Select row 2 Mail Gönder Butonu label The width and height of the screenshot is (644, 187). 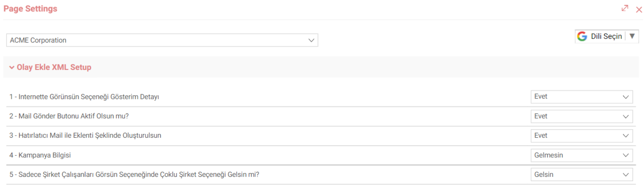69,116
